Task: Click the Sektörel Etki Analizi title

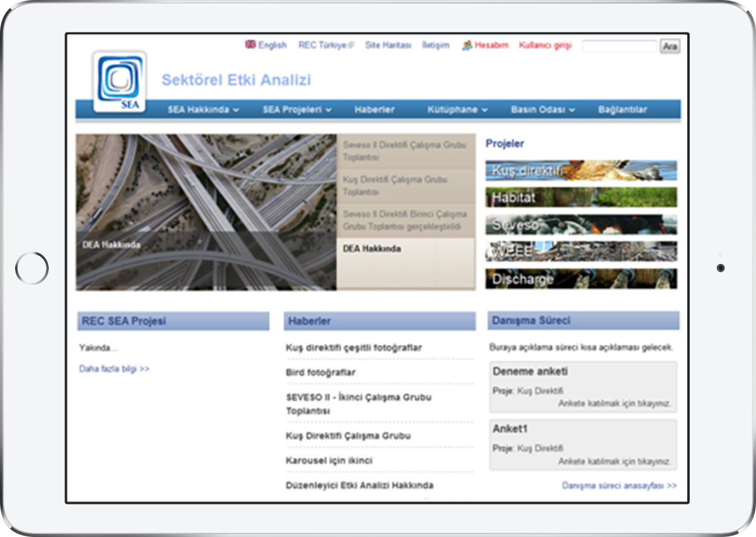Action: 236,80
